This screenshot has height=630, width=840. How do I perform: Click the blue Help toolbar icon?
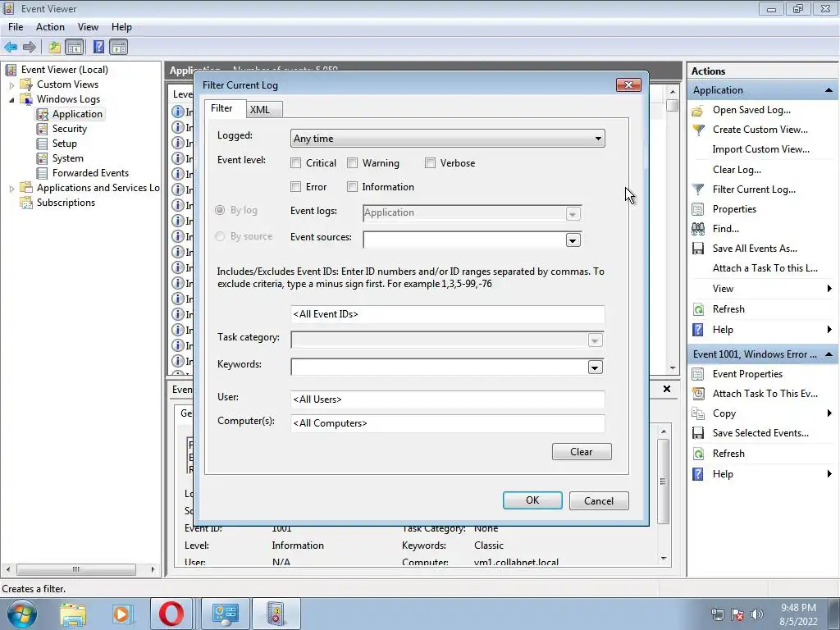tap(98, 47)
